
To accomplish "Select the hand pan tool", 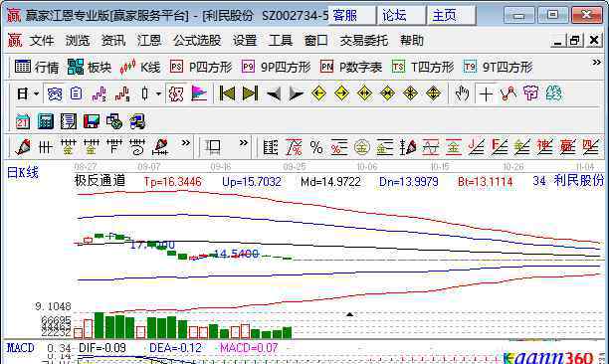I will [x=462, y=93].
